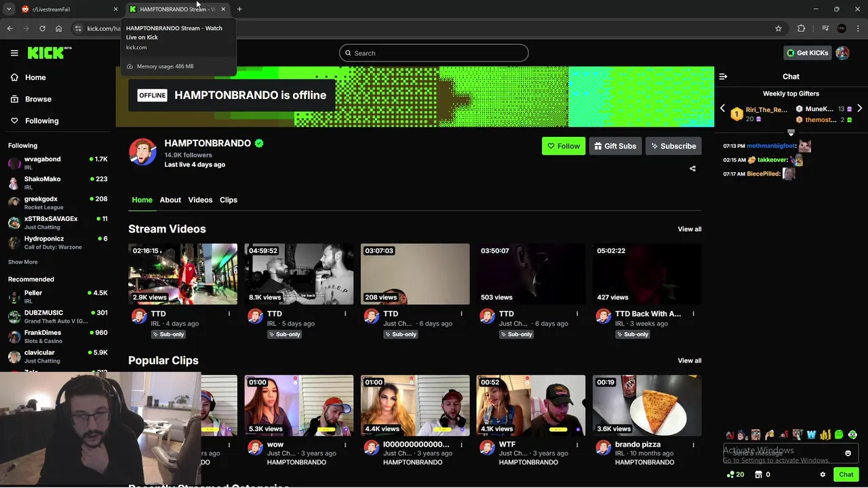
Task: Open options for WTF clip
Action: coord(577,445)
